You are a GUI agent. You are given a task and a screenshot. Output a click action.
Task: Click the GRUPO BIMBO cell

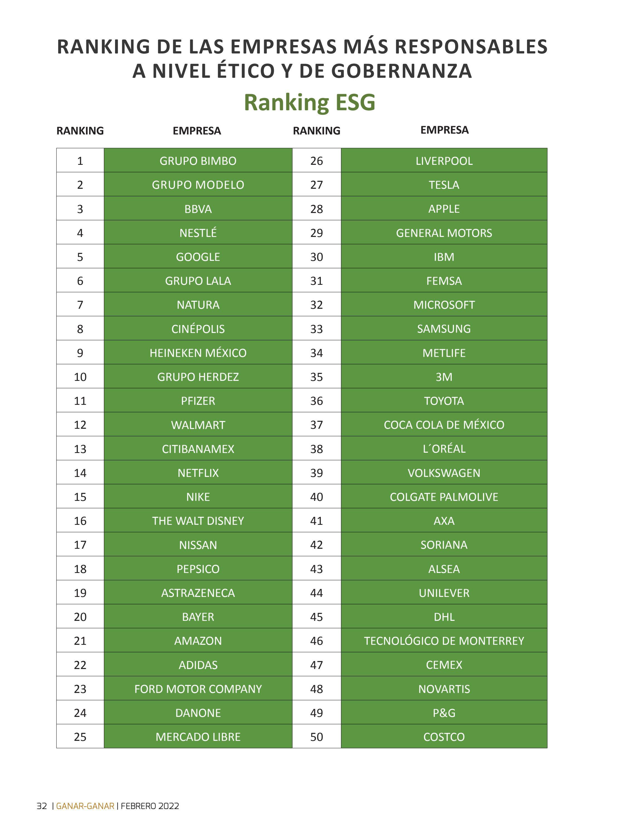click(198, 161)
